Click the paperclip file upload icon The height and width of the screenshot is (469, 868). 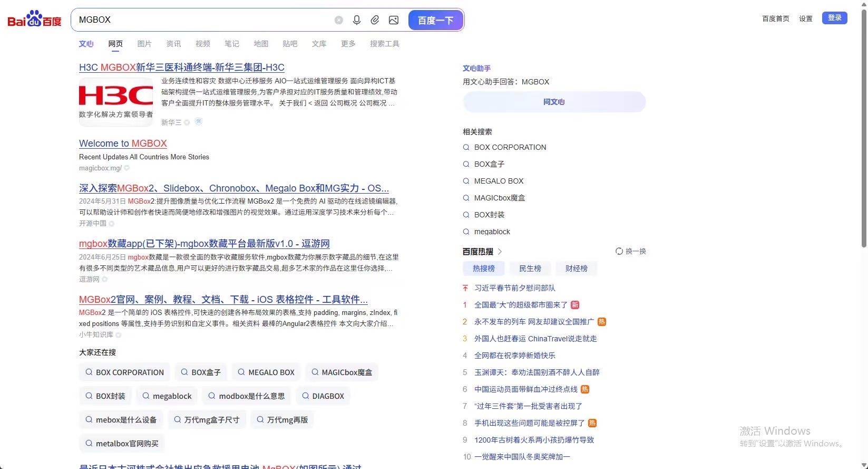pos(375,20)
